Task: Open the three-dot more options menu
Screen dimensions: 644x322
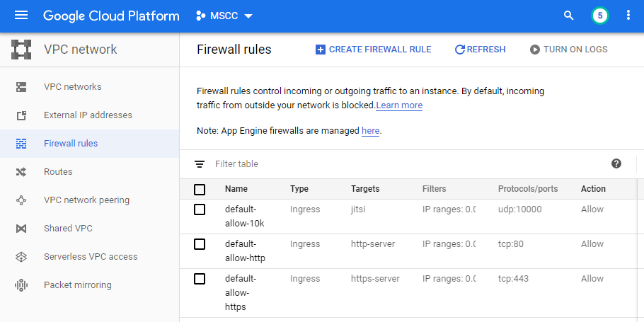Action: 628,16
